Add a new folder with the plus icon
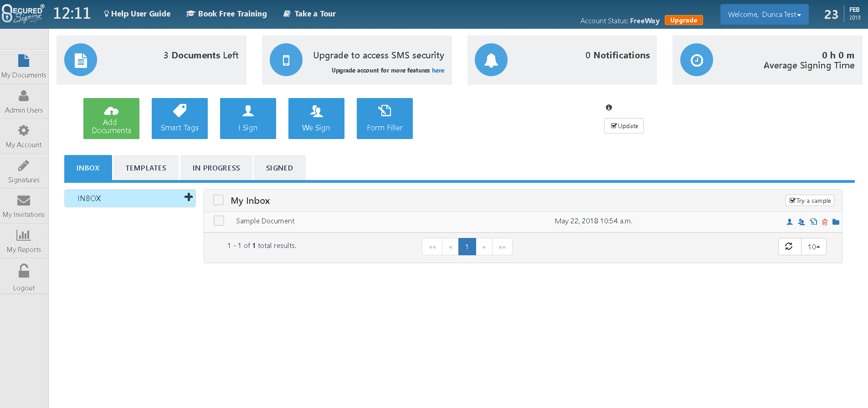The height and width of the screenshot is (408, 868). tap(189, 197)
